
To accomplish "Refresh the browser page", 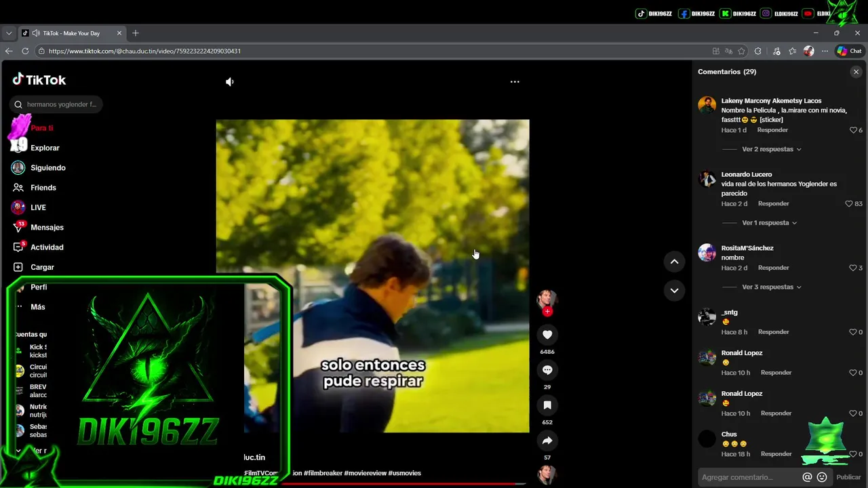I will click(25, 51).
